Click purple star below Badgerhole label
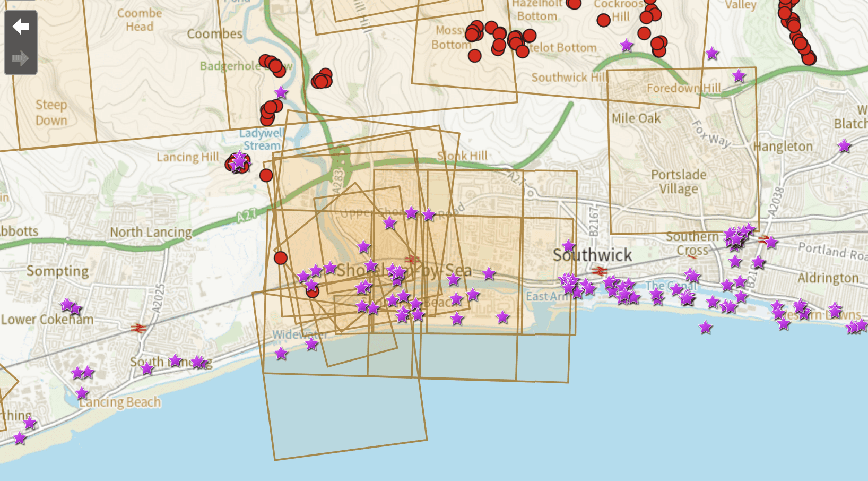The width and height of the screenshot is (868, 481). [281, 92]
